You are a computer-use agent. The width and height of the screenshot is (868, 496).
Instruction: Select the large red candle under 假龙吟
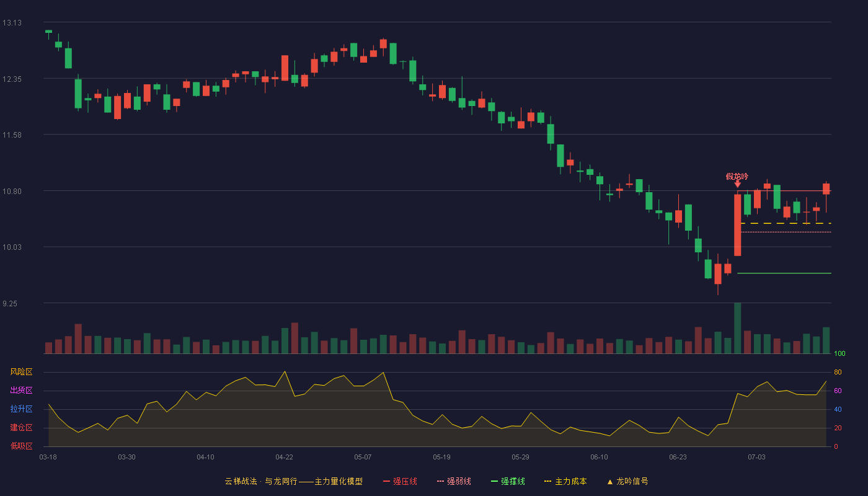coord(737,225)
